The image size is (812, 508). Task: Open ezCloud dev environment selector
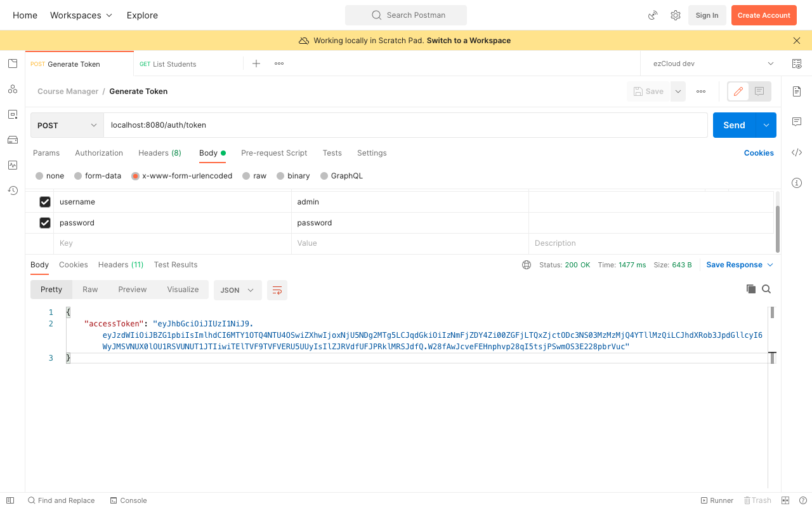(713, 63)
